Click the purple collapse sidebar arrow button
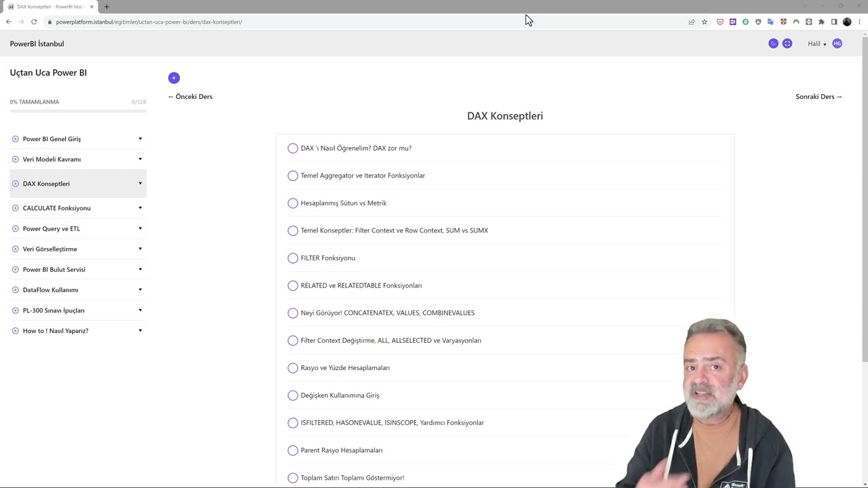Screen dimensions: 868x488 coord(174,78)
